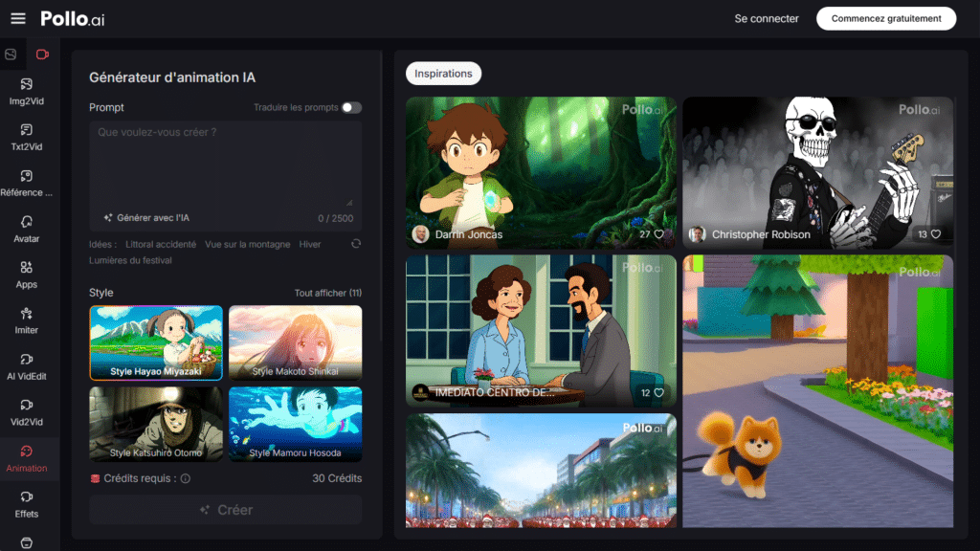980x551 pixels.
Task: Toggle Traduire les prompts switch
Action: tap(351, 107)
